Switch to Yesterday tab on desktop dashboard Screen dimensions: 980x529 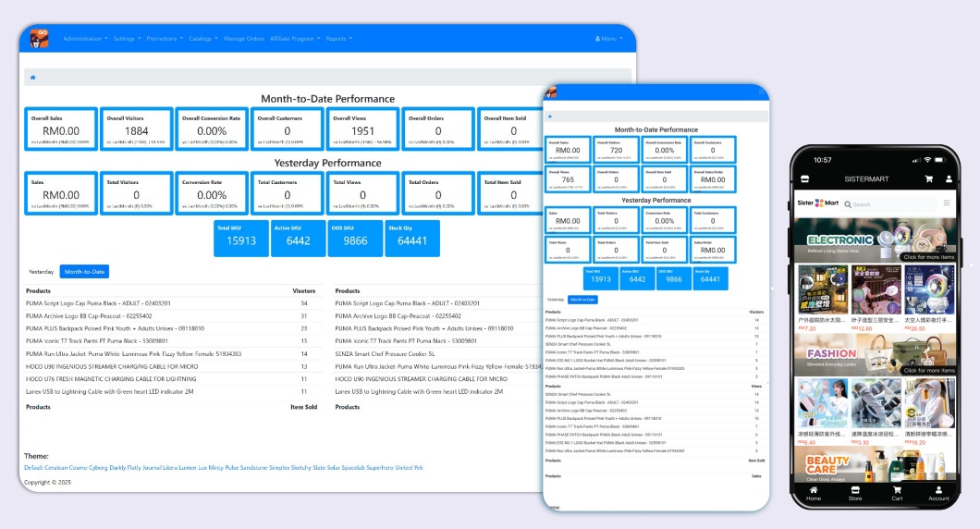coord(42,272)
